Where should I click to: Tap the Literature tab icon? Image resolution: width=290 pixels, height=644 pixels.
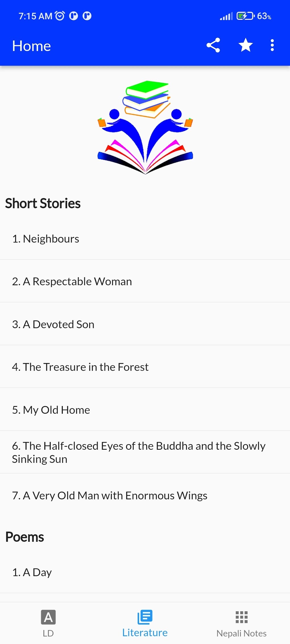tap(145, 617)
